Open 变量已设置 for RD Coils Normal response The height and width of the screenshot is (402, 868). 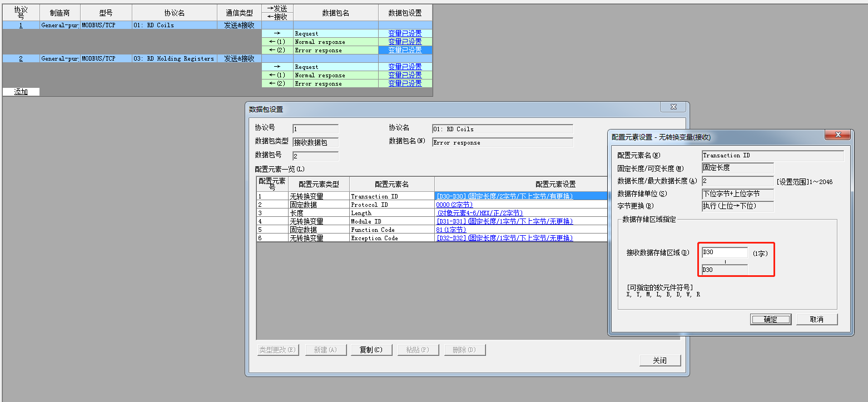click(405, 42)
